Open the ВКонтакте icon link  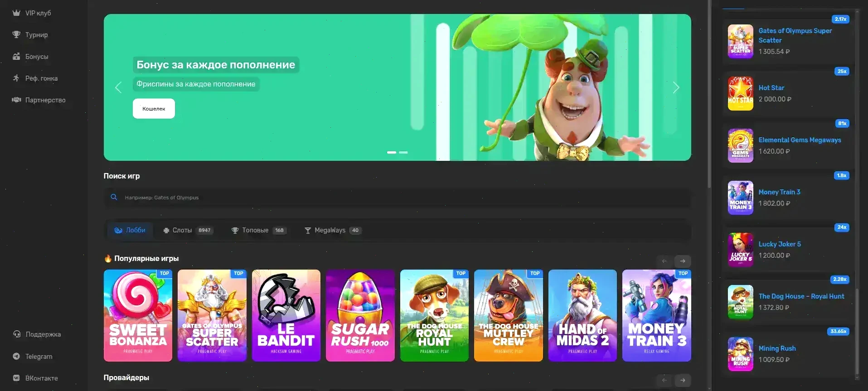click(x=16, y=378)
